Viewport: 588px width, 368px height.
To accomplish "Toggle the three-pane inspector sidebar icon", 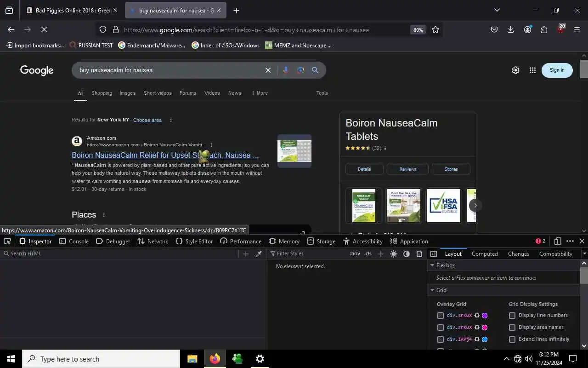I will coord(434,253).
